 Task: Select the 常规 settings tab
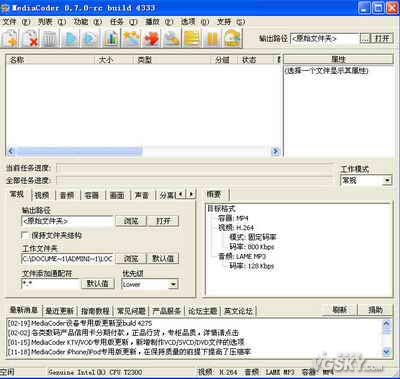point(17,194)
